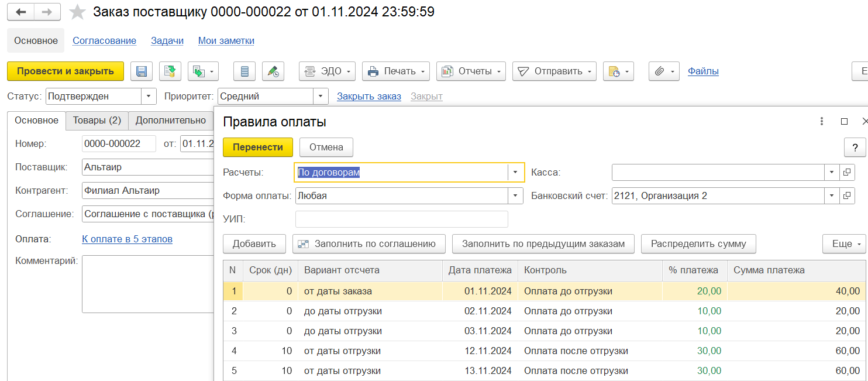Click into the УИП input field
The width and height of the screenshot is (868, 381).
[401, 219]
